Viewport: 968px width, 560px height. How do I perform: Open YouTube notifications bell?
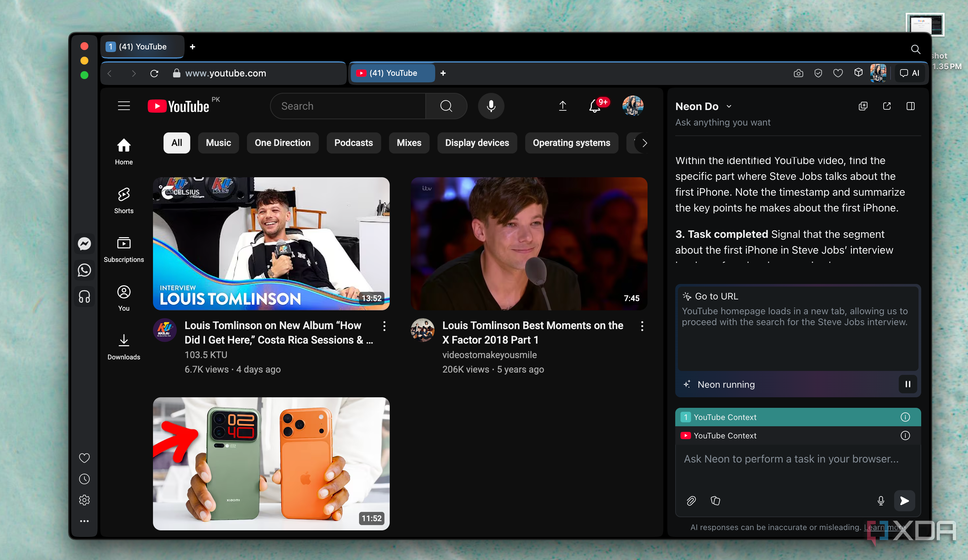pyautogui.click(x=595, y=106)
